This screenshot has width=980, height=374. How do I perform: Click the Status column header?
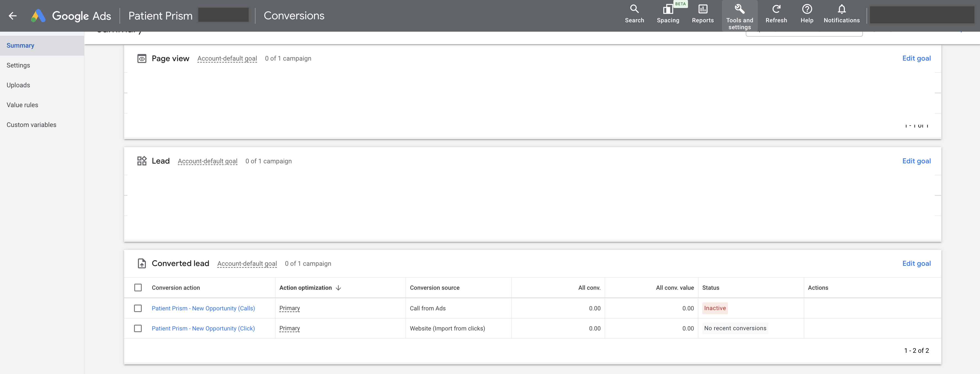710,288
